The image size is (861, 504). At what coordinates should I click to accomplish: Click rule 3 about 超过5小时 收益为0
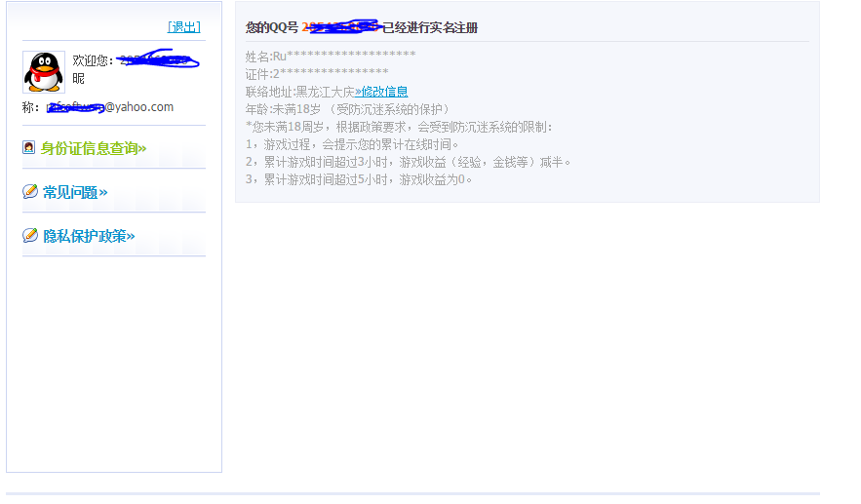tap(359, 179)
